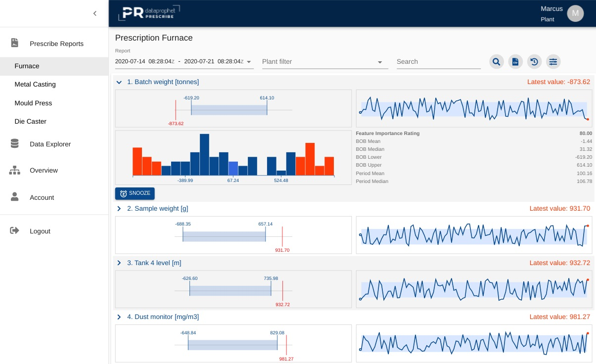
Task: Open Overview via the sitemap icon
Action: pyautogui.click(x=15, y=170)
